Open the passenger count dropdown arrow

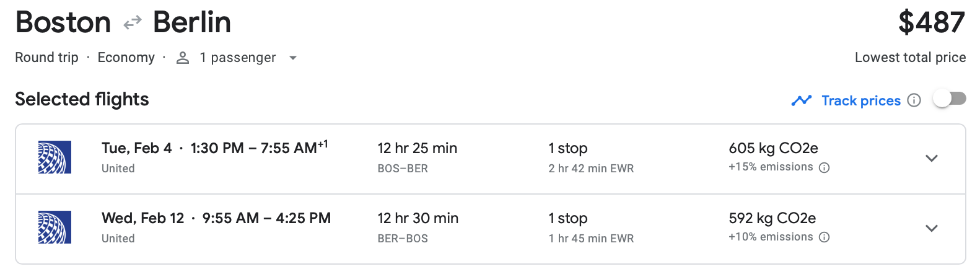tap(293, 58)
